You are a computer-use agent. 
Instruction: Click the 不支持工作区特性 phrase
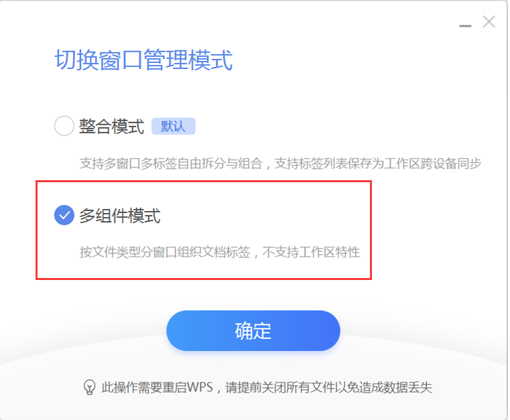coord(311,252)
